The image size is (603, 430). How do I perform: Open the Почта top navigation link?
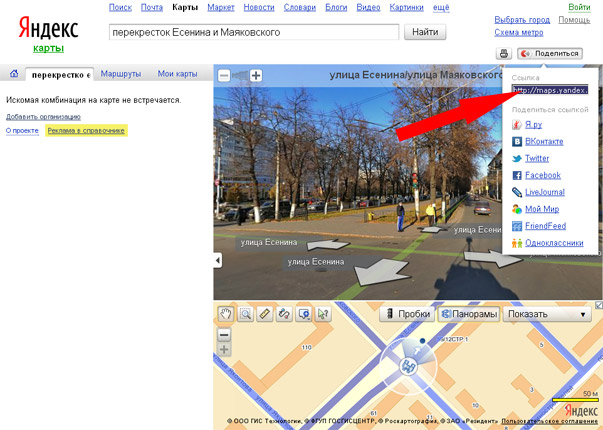152,7
